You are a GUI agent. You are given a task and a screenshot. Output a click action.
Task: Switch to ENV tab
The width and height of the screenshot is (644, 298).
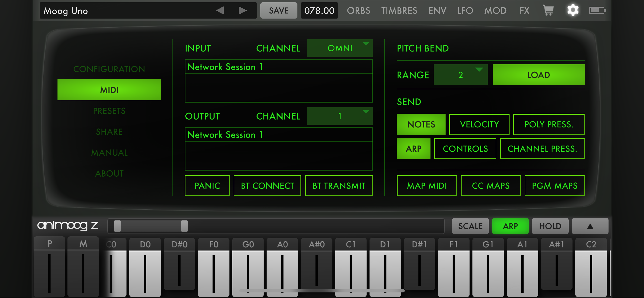coord(437,10)
